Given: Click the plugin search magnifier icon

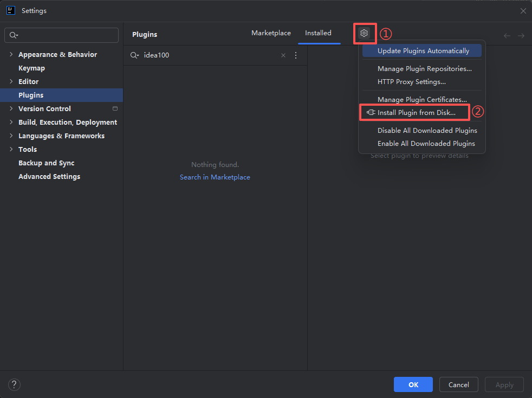Looking at the screenshot, I should (134, 55).
